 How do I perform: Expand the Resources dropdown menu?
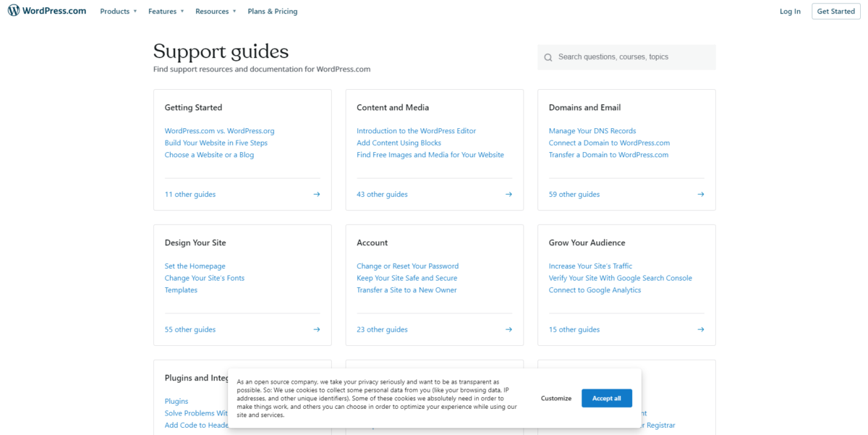point(216,12)
